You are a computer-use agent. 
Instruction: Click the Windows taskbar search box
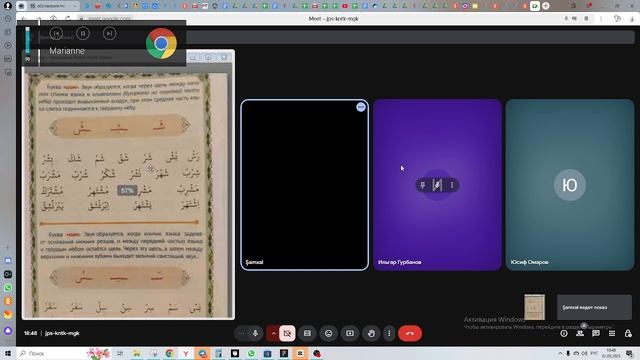pos(51,353)
